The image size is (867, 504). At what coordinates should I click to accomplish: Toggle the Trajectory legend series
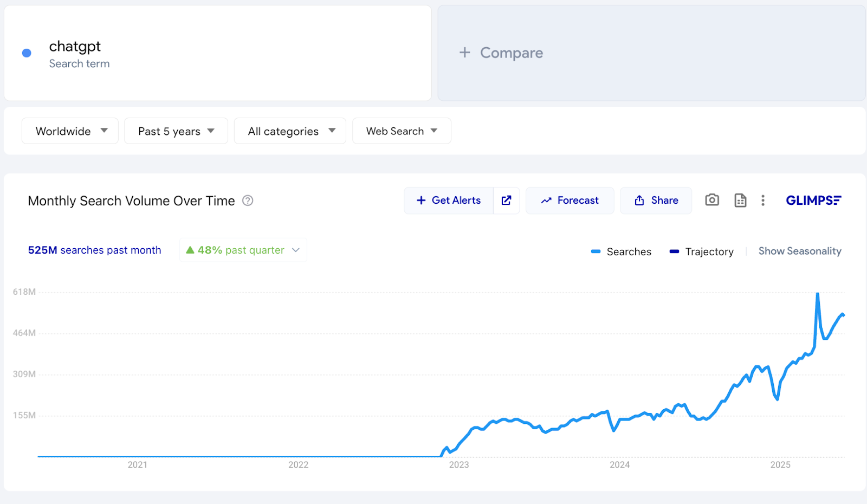click(x=701, y=251)
